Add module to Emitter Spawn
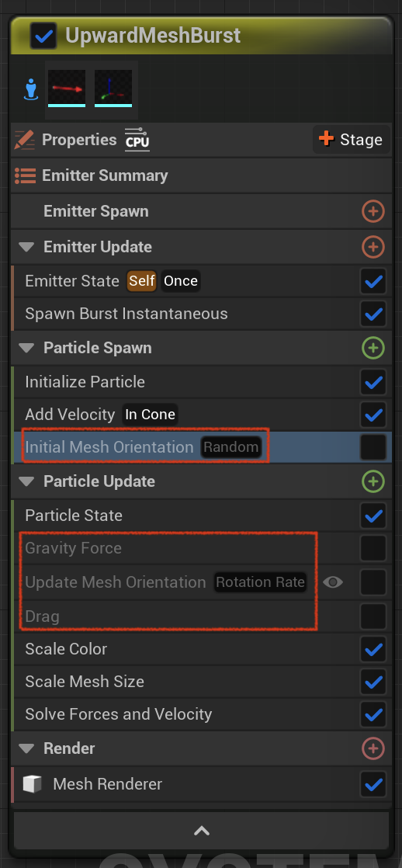The height and width of the screenshot is (868, 402). tap(373, 211)
